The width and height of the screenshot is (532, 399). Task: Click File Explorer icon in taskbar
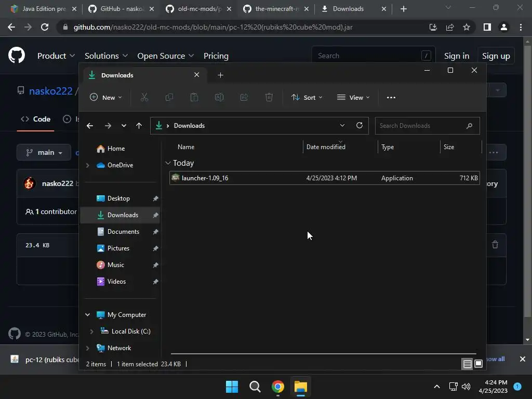tap(301, 387)
